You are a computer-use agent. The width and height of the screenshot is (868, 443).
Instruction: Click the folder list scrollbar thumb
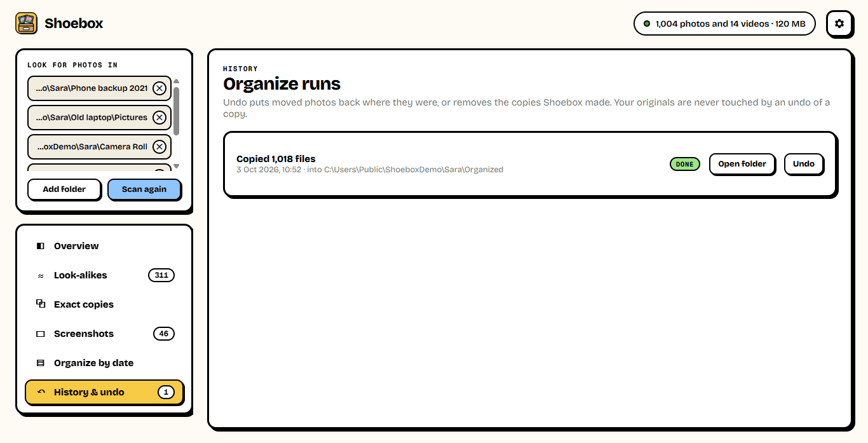(176, 111)
